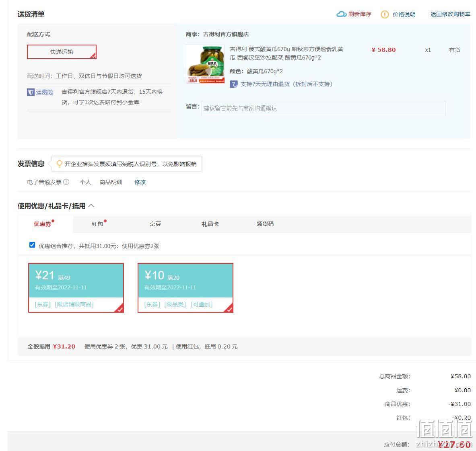476x451 pixels.
Task: Uncheck the 优惠组合推荐 checkbox
Action: [32, 245]
